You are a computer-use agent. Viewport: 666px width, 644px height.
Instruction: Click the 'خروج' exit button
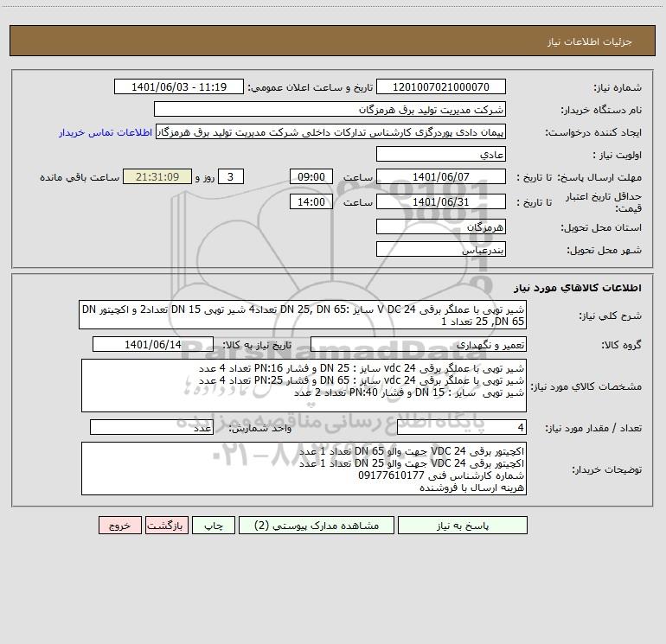pos(119,526)
